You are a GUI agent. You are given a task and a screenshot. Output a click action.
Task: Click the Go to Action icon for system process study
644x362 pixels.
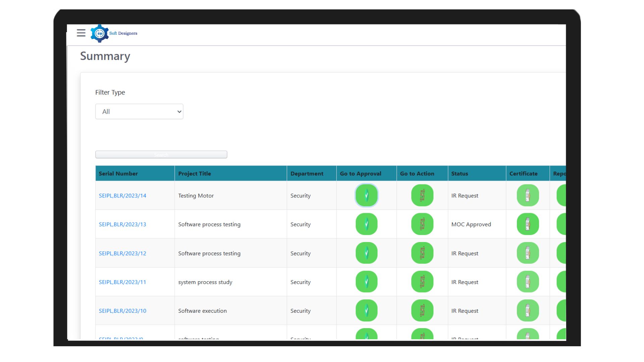tap(422, 282)
